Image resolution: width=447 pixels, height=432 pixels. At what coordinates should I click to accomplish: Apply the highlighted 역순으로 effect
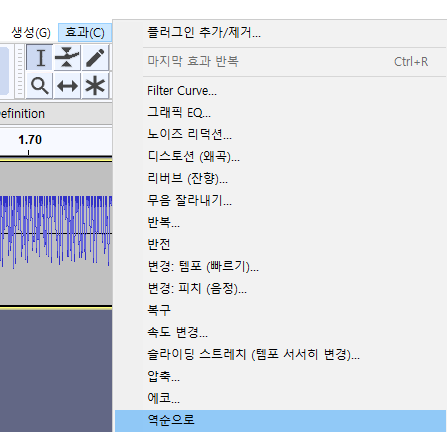pos(280,421)
